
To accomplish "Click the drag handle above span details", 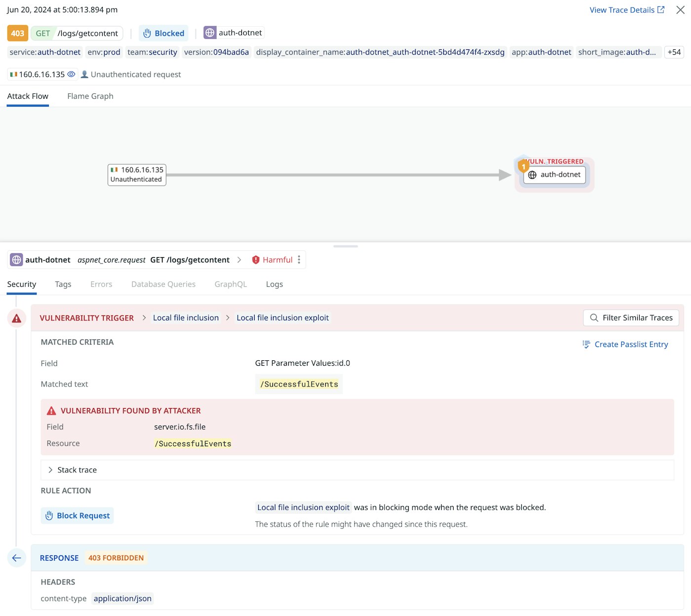I will (x=345, y=246).
